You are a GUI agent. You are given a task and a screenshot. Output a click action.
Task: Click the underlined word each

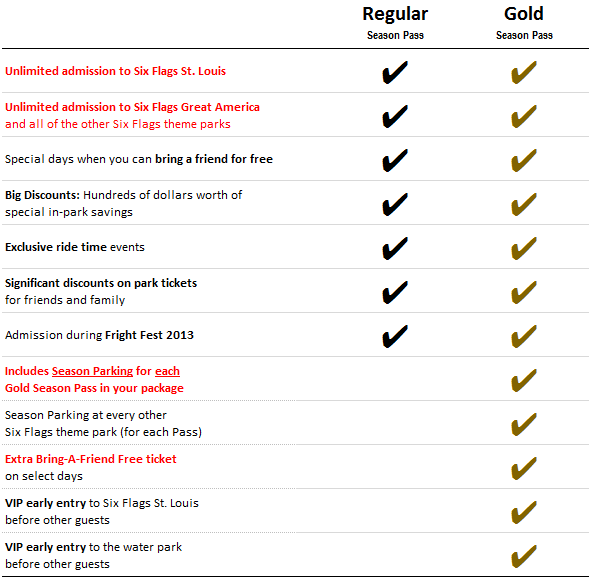point(167,371)
